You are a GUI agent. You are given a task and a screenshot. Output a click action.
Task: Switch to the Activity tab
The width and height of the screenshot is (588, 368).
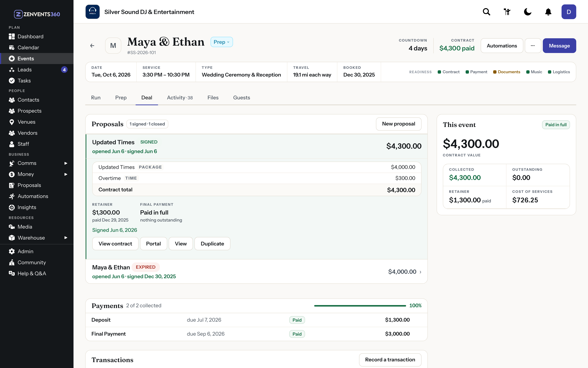[180, 98]
